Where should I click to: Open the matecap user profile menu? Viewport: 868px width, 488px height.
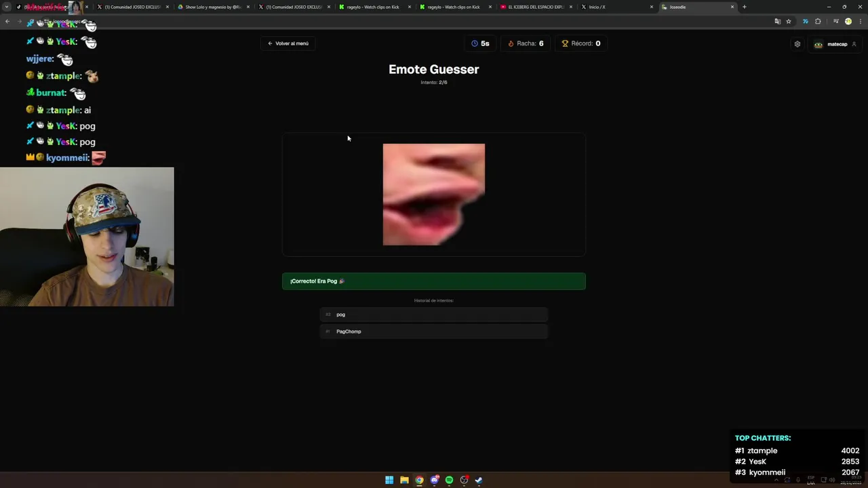[x=835, y=44]
